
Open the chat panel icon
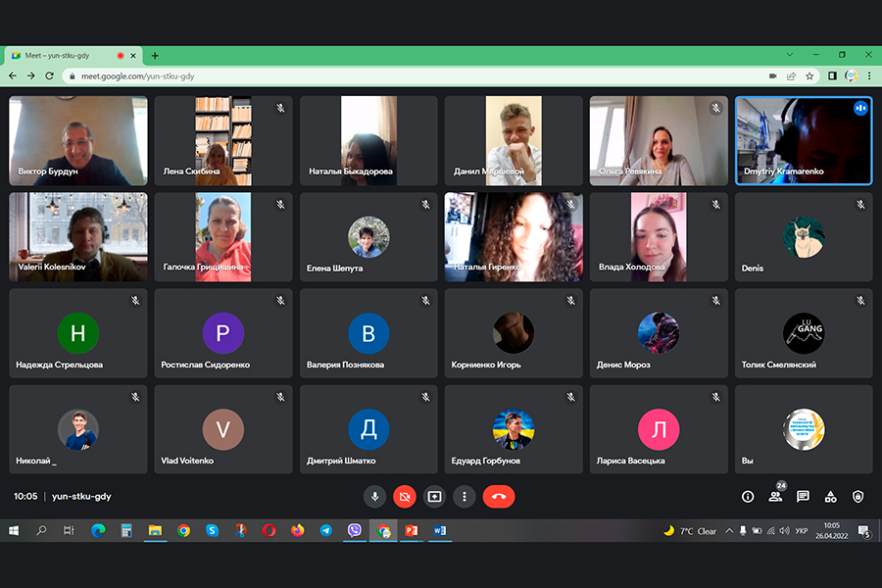[803, 496]
